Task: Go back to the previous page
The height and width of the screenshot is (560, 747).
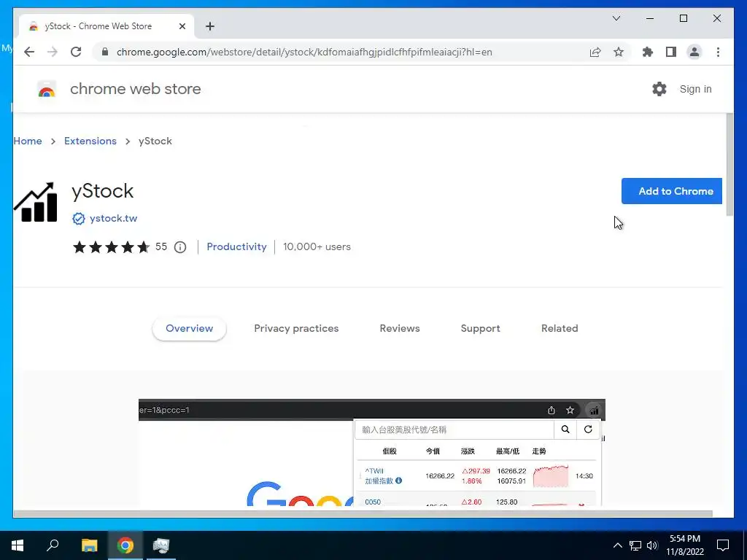Action: point(29,52)
